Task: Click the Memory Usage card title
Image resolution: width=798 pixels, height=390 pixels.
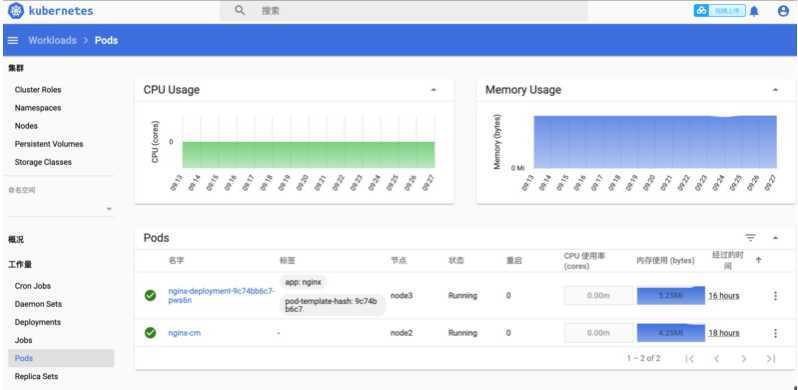Action: click(x=523, y=90)
